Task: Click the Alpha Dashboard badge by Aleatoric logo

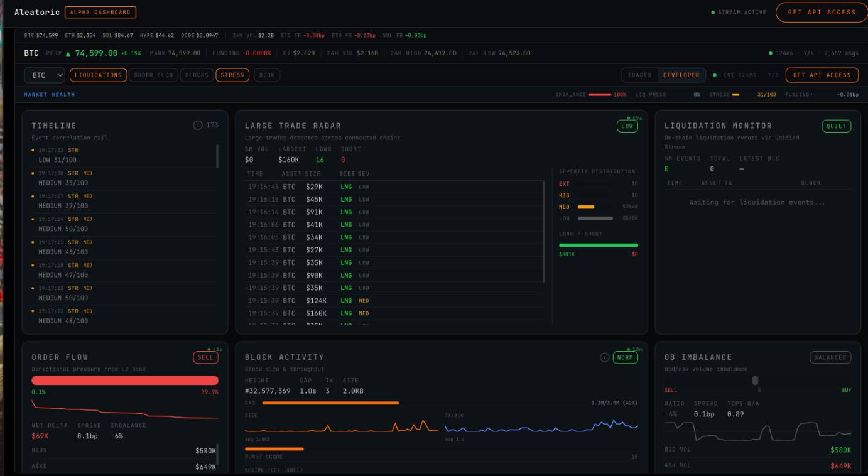Action: 100,13
